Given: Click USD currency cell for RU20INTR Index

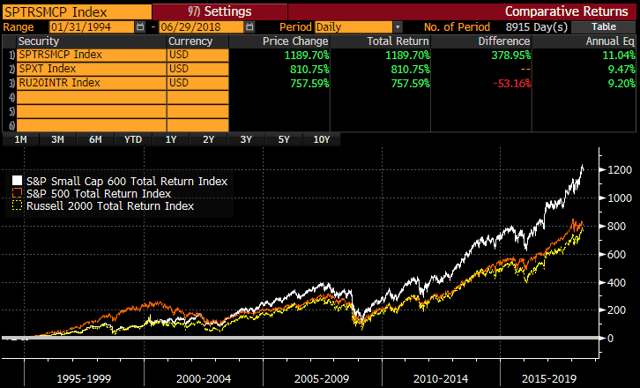Looking at the screenshot, I should point(198,83).
